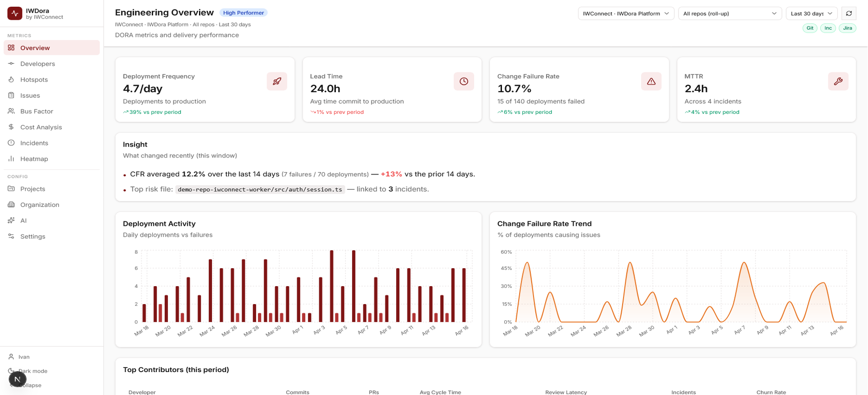Viewport: 868px width, 395px height.
Task: Click the Change Failure Rate Trend title
Action: pyautogui.click(x=544, y=224)
